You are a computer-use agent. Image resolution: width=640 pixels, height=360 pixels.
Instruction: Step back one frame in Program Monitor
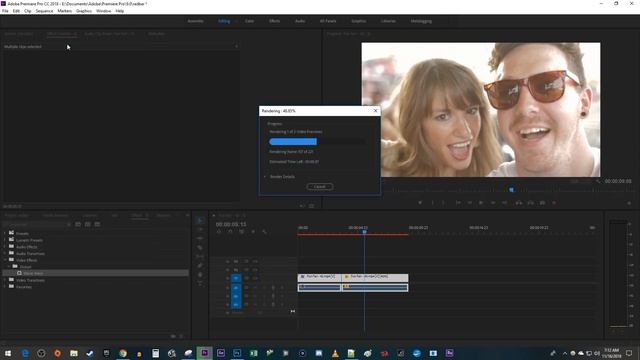coord(470,203)
